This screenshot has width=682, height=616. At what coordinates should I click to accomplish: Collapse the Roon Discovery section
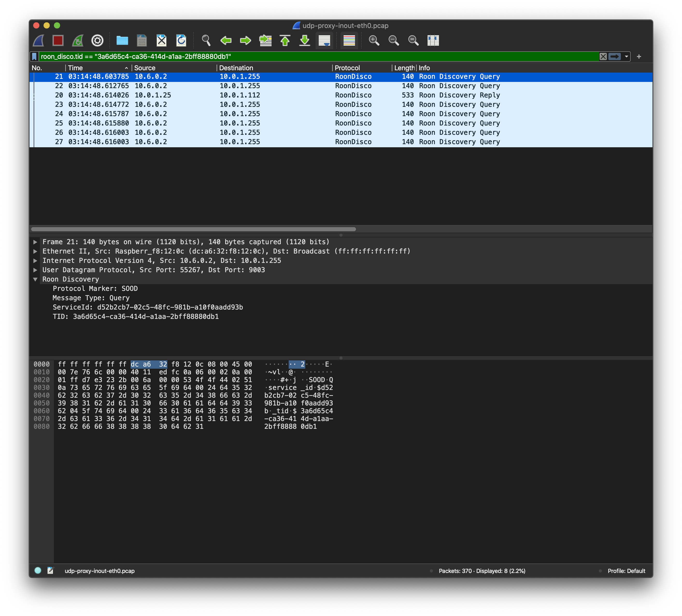tap(35, 279)
